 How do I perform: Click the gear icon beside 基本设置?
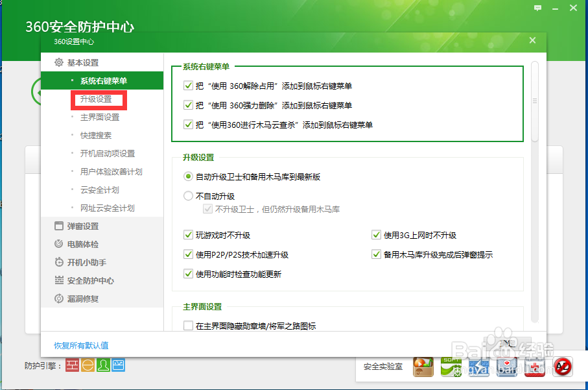(x=59, y=62)
